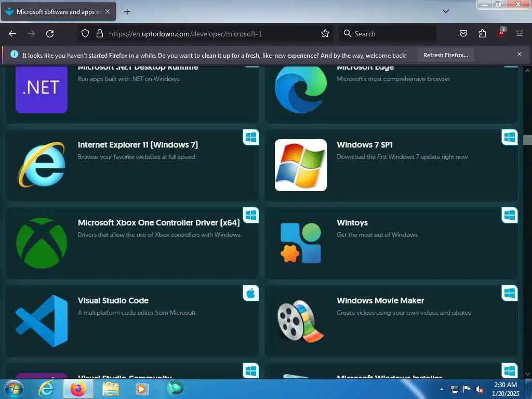Click the Wintoys app icon
Screen dimensions: 532x399
pos(301,243)
